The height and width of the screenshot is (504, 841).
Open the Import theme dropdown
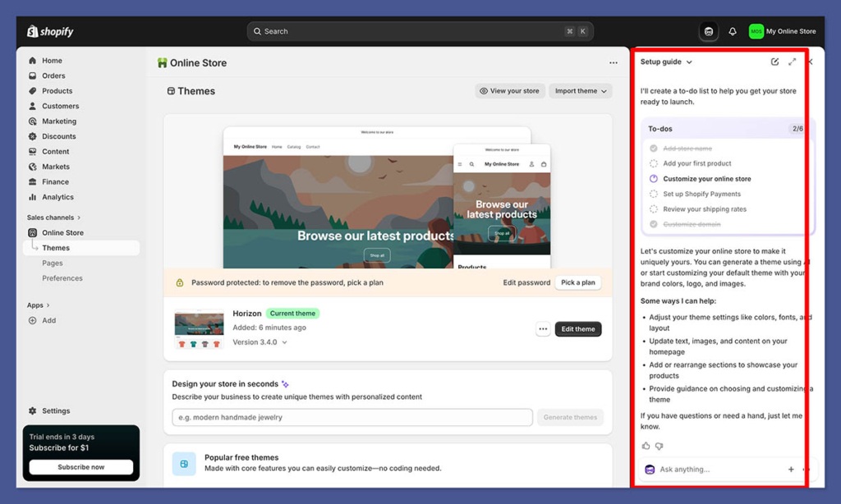581,91
